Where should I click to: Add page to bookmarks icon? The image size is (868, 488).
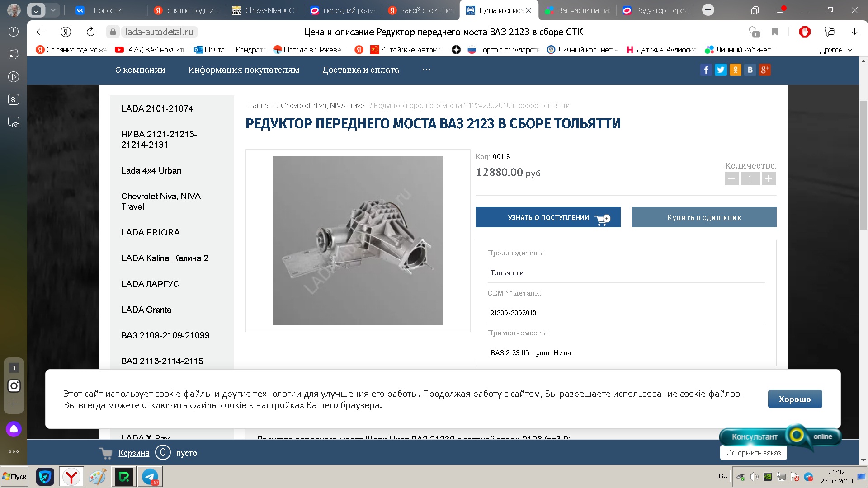pos(775,32)
